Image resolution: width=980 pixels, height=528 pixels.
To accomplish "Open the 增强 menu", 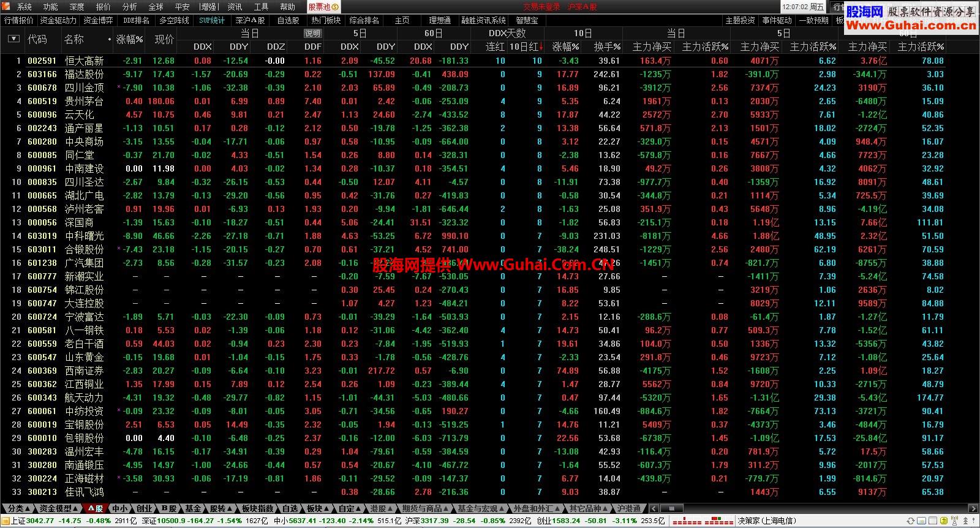I will click(x=208, y=7).
